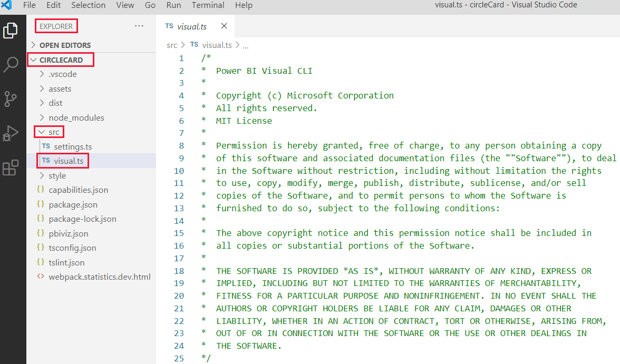620x364 pixels.
Task: Click src in the breadcrumb bar
Action: point(172,45)
